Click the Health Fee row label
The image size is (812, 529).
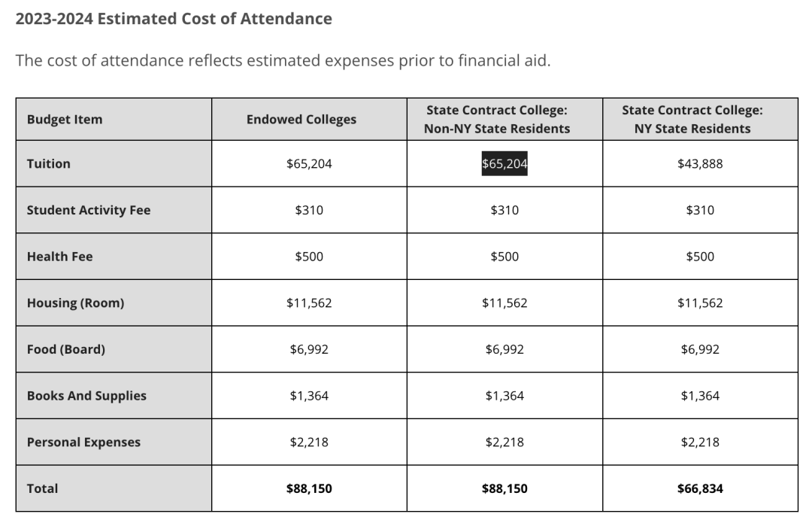pyautogui.click(x=59, y=257)
